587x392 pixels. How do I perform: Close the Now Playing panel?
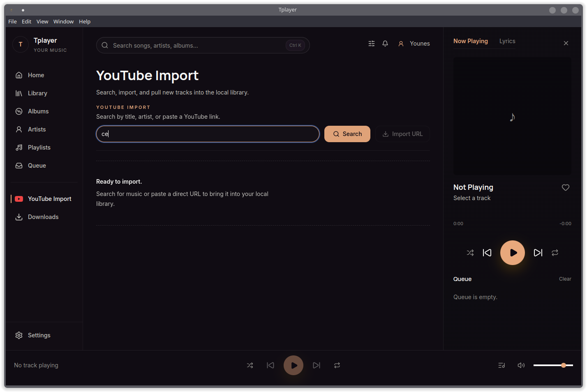click(x=566, y=43)
